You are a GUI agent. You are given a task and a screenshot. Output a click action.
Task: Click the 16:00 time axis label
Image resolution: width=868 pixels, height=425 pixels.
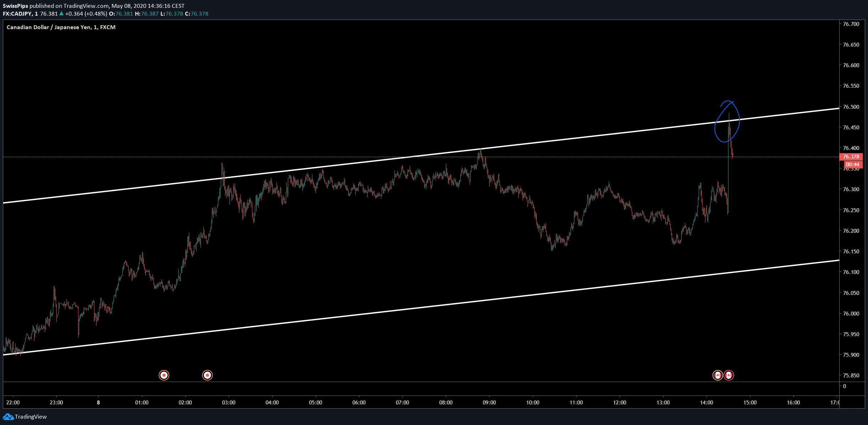[793, 402]
